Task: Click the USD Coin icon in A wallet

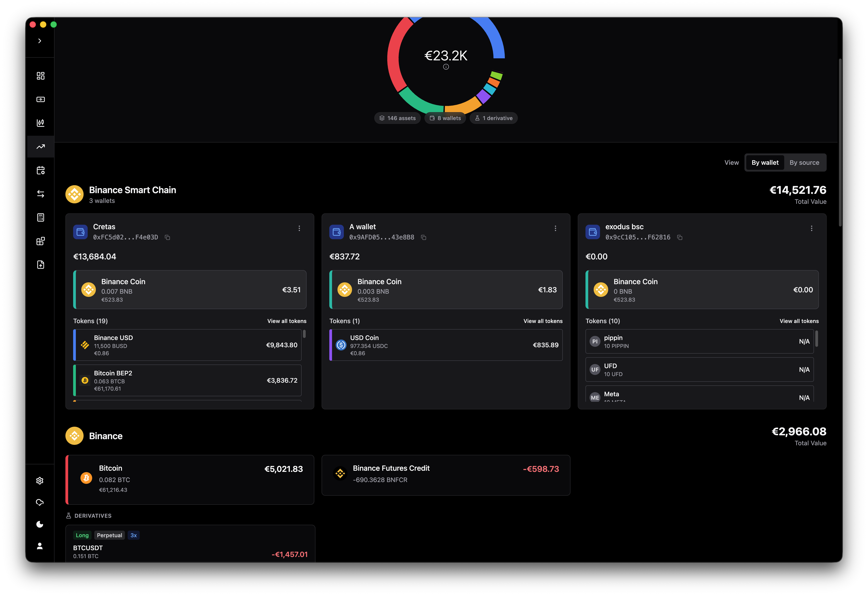Action: 341,345
